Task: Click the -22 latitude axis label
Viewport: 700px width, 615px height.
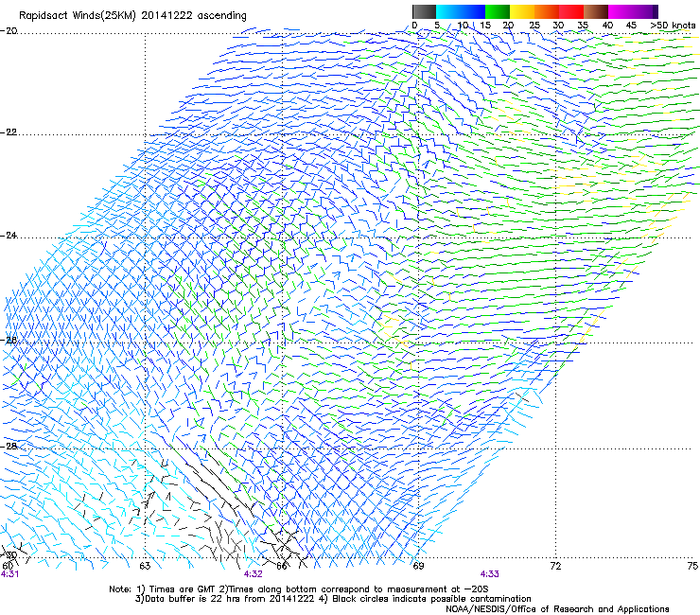Action: (x=9, y=132)
